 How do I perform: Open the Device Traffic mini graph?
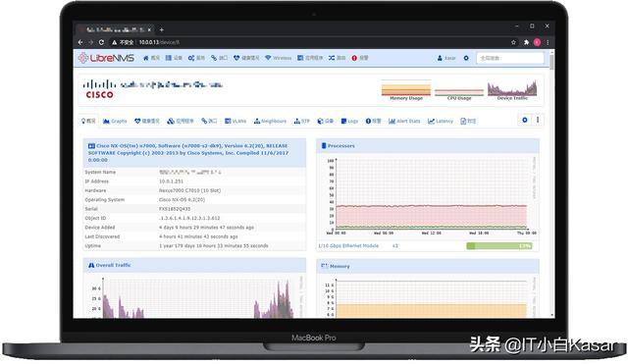pos(512,90)
